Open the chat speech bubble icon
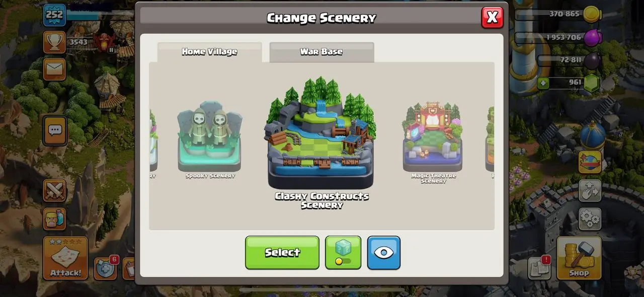644x297 pixels. pos(54,130)
